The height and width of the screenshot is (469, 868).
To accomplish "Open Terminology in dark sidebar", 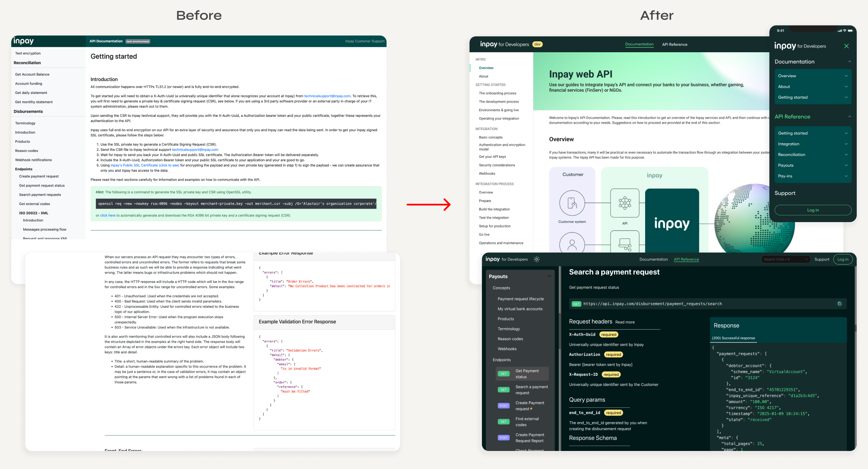I will (508, 329).
